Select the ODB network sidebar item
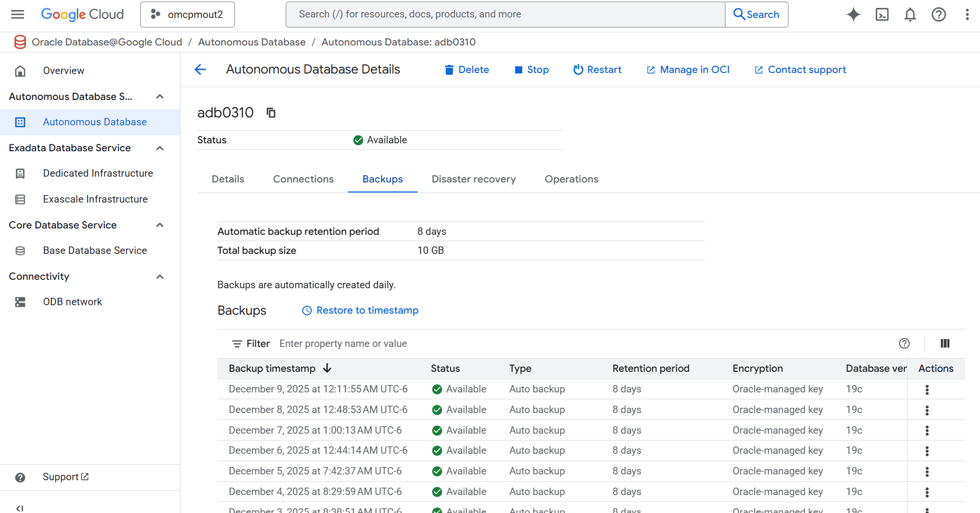The image size is (980, 513). [x=72, y=301]
